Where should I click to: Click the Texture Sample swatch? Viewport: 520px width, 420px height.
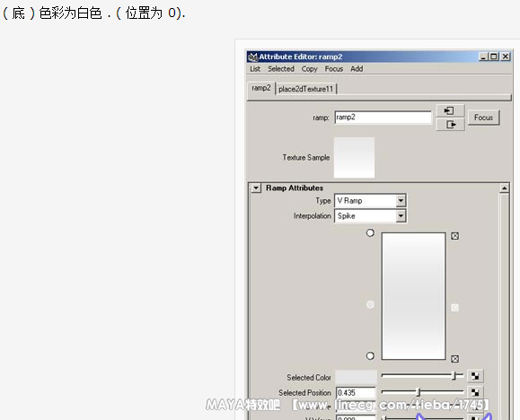(x=354, y=158)
